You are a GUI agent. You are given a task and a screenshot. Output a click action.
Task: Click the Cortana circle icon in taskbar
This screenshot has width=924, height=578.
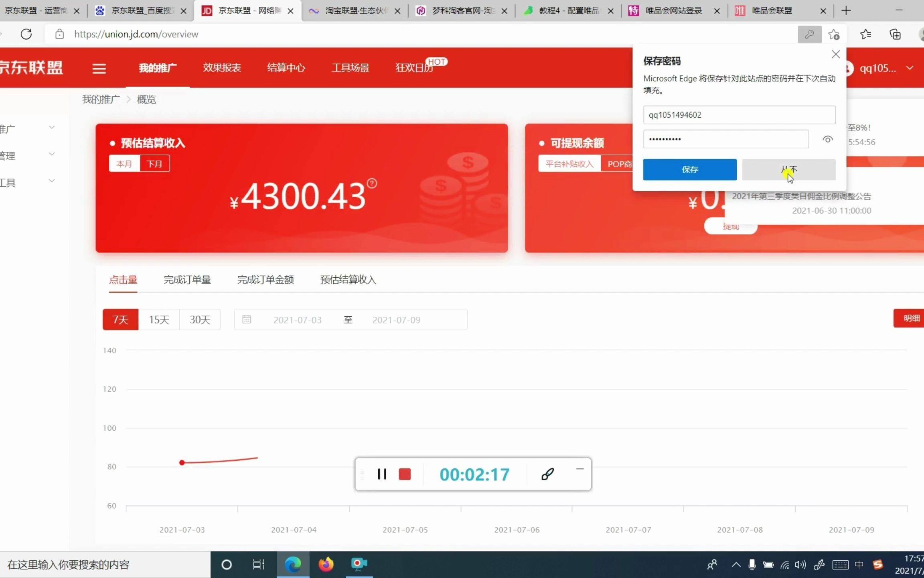click(227, 565)
